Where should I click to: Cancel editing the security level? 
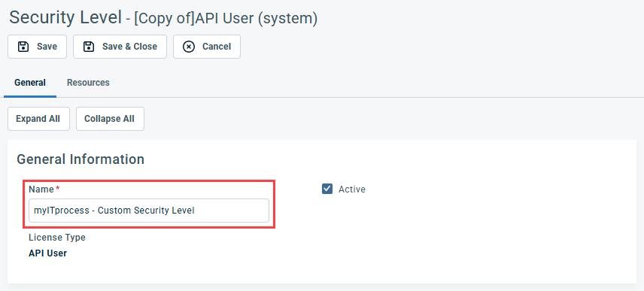click(207, 47)
